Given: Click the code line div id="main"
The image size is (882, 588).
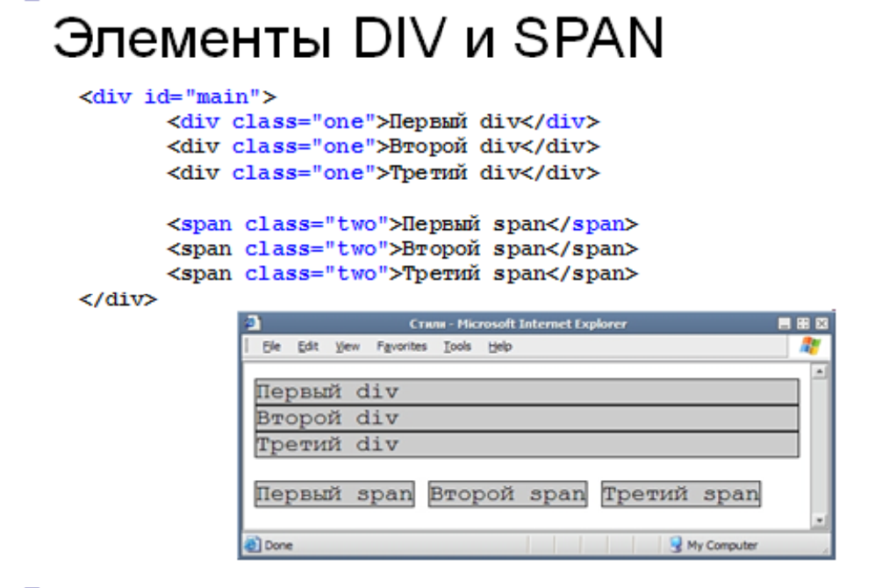Looking at the screenshot, I should point(178,97).
